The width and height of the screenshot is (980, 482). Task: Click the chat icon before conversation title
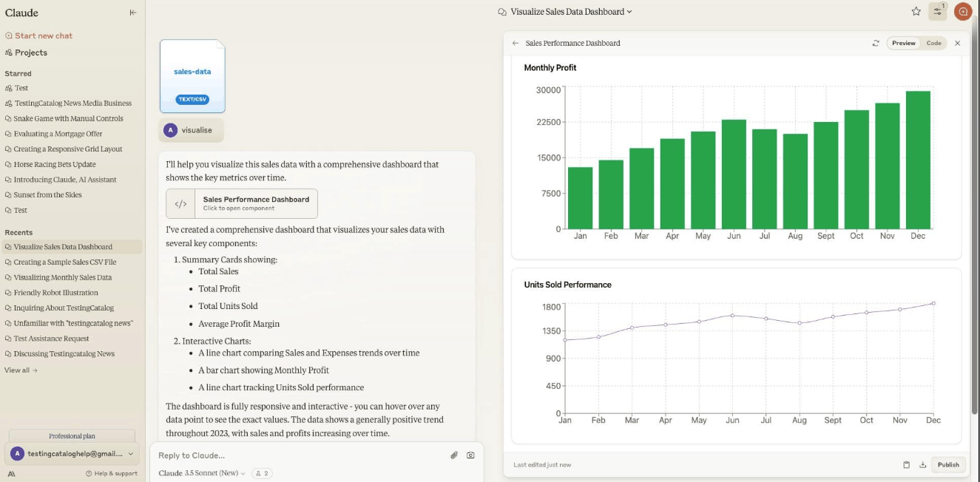tap(502, 12)
